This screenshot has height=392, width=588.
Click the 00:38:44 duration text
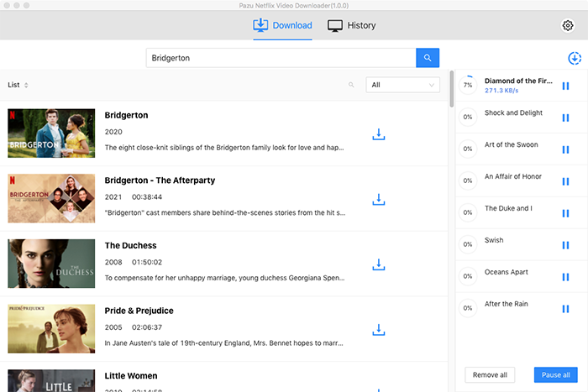click(147, 197)
